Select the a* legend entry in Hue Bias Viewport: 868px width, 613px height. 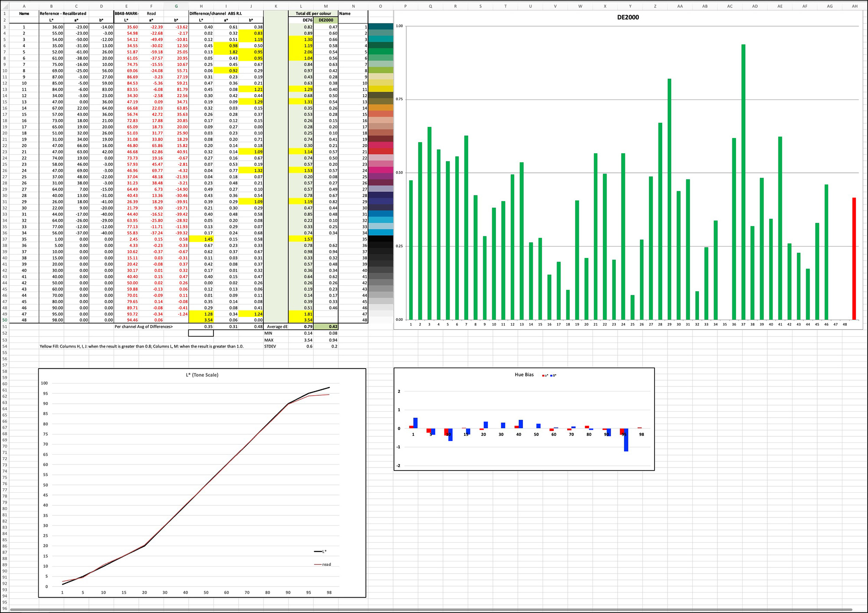[x=546, y=375]
